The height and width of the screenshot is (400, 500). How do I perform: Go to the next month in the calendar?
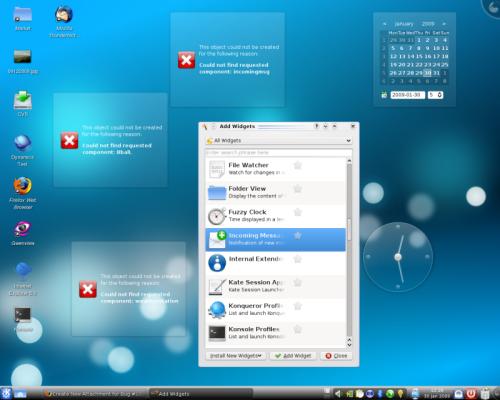coord(444,24)
